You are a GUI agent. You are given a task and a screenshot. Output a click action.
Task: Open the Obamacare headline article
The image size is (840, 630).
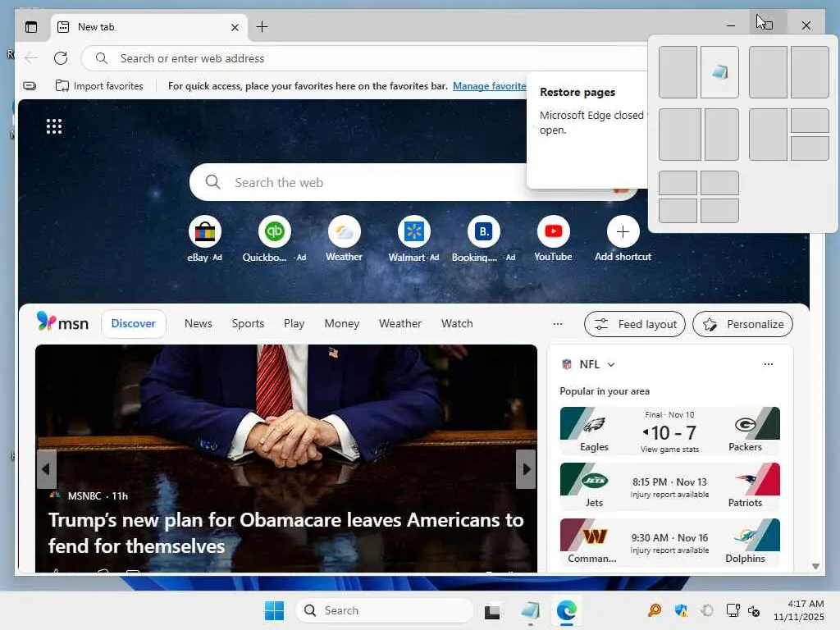[x=286, y=533]
